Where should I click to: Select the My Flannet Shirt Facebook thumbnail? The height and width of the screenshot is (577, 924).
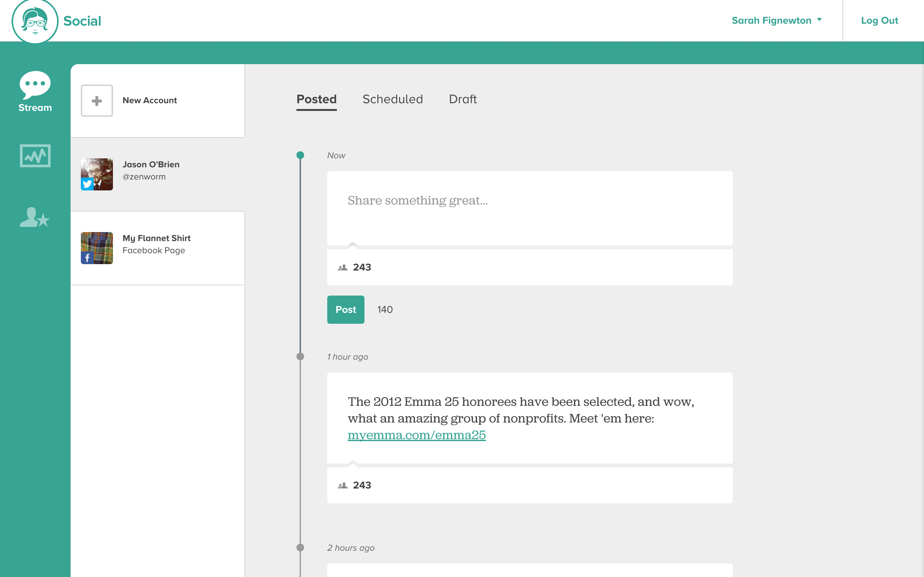97,248
